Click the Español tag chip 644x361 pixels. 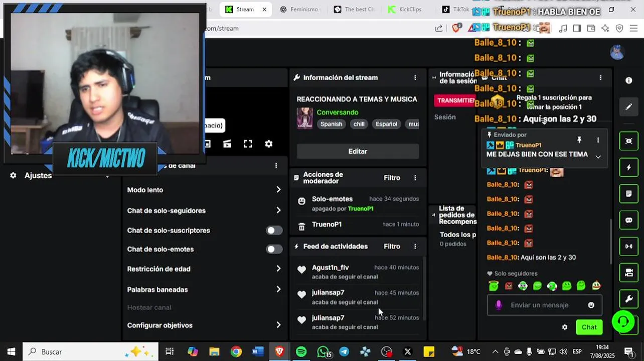click(x=386, y=124)
